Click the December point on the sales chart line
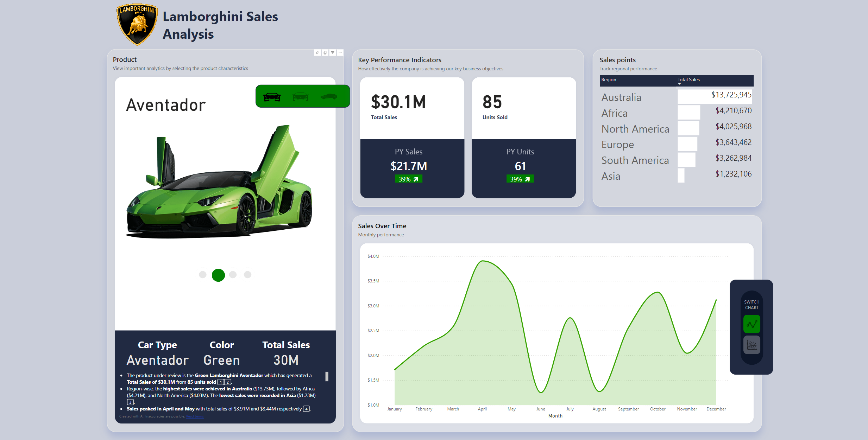868x440 pixels. point(716,300)
